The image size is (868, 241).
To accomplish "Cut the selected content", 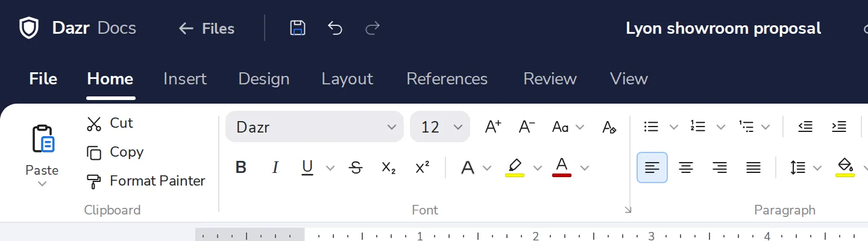I will point(110,124).
